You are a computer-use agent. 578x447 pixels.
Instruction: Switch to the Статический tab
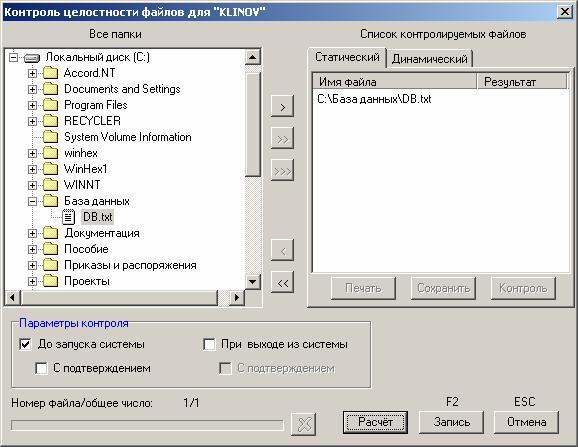[x=347, y=57]
